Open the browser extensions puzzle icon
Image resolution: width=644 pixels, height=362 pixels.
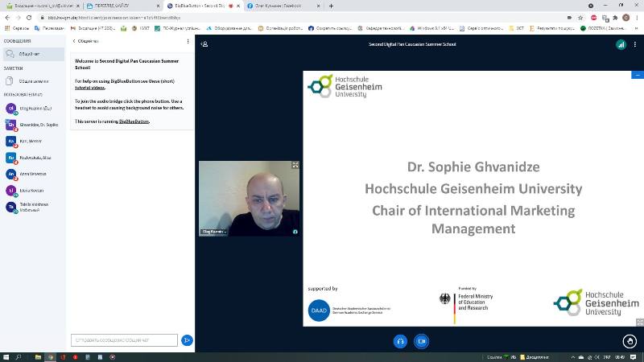(615, 18)
